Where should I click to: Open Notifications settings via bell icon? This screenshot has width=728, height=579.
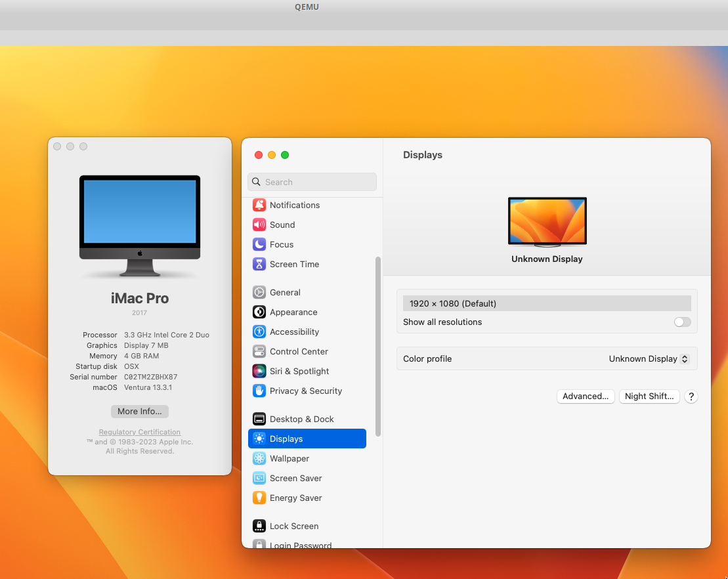259,205
